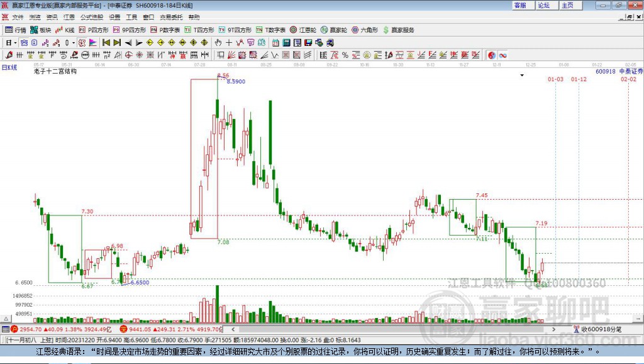Click the blue infinity loop icon
The image size is (644, 364).
tap(502, 55)
